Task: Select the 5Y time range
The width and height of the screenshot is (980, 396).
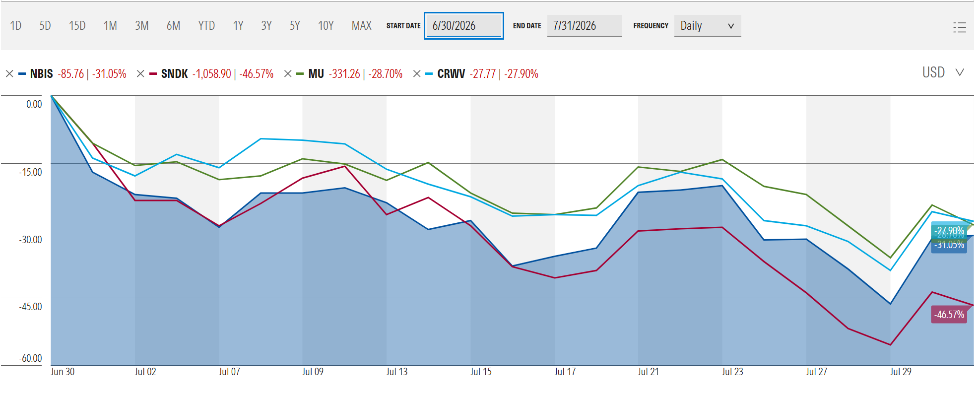Action: pos(295,26)
